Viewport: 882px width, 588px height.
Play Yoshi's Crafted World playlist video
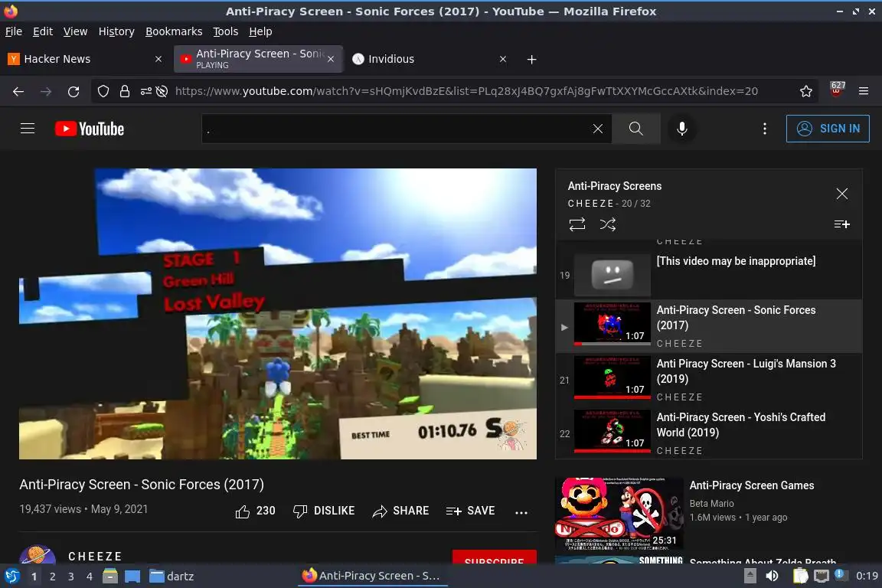point(709,434)
